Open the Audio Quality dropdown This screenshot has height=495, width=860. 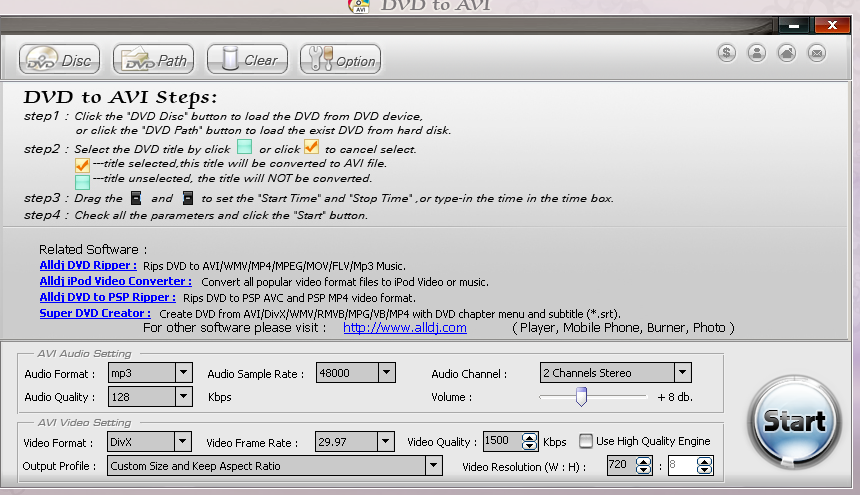coord(184,396)
